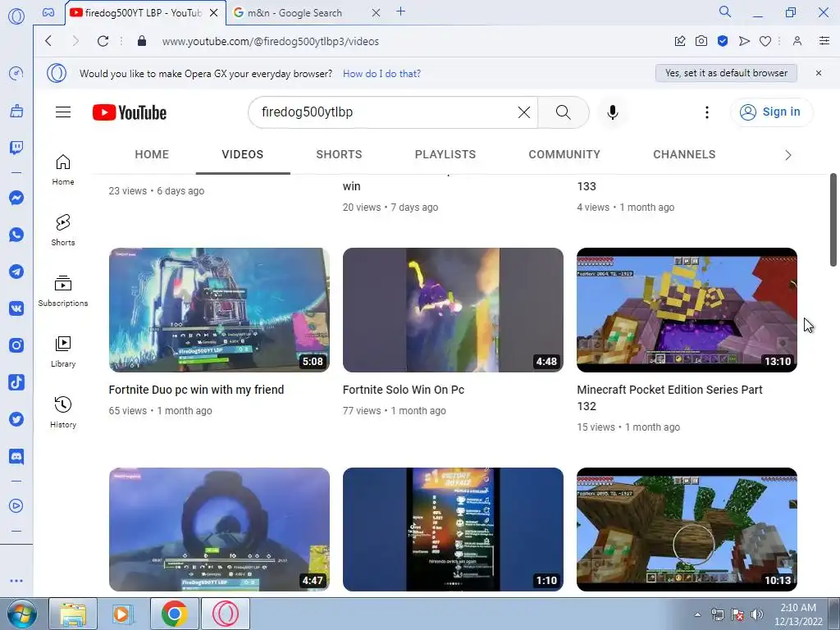Open sidebar three-dots setup menu

tap(16, 581)
